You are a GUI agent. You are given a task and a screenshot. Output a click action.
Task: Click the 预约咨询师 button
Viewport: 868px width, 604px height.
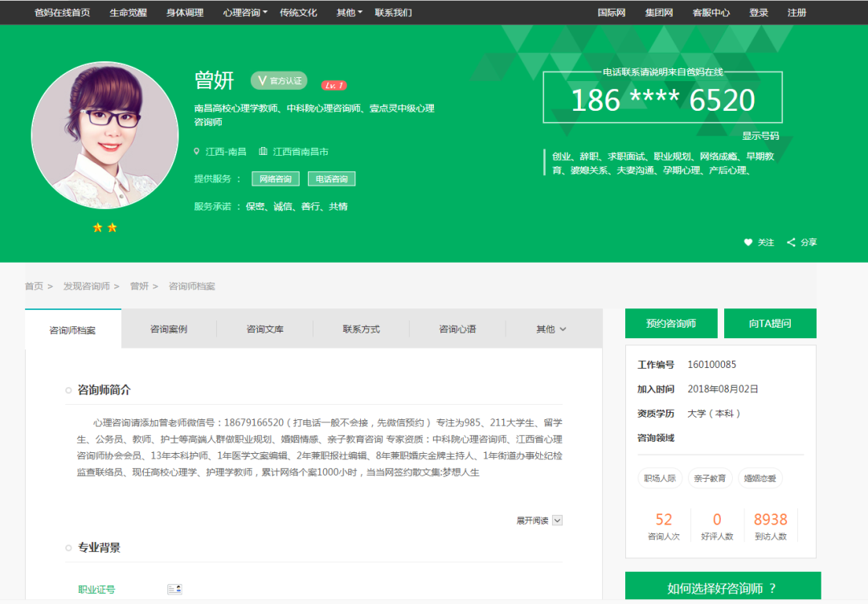(670, 323)
